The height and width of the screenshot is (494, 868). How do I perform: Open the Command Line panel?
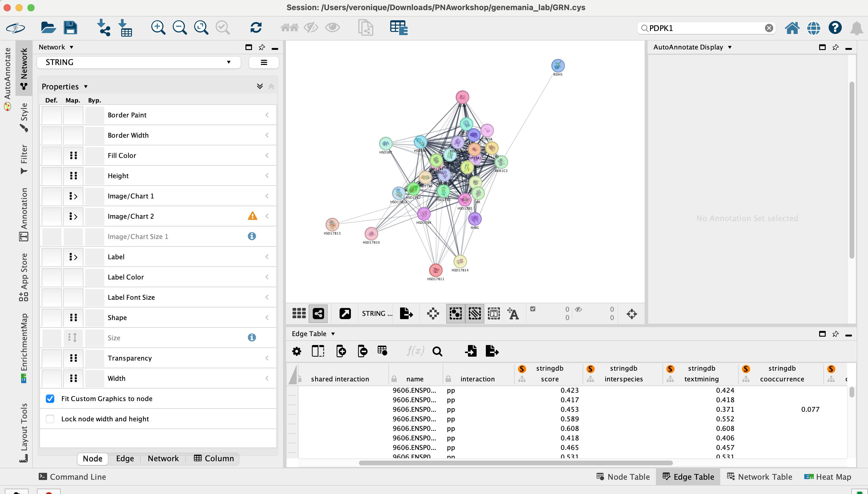tap(72, 477)
